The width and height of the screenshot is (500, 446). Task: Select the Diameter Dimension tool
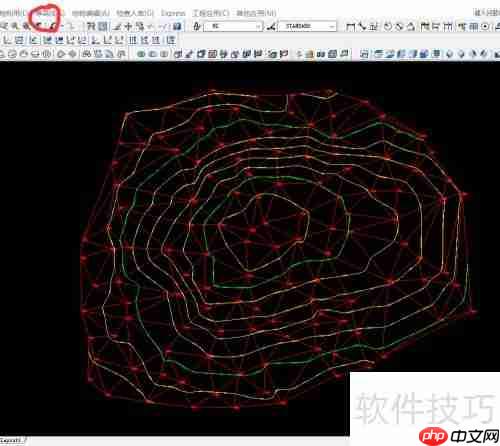coord(399,26)
